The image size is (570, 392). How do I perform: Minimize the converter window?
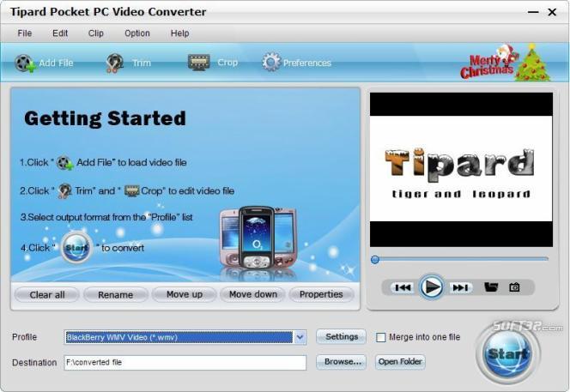click(x=533, y=12)
